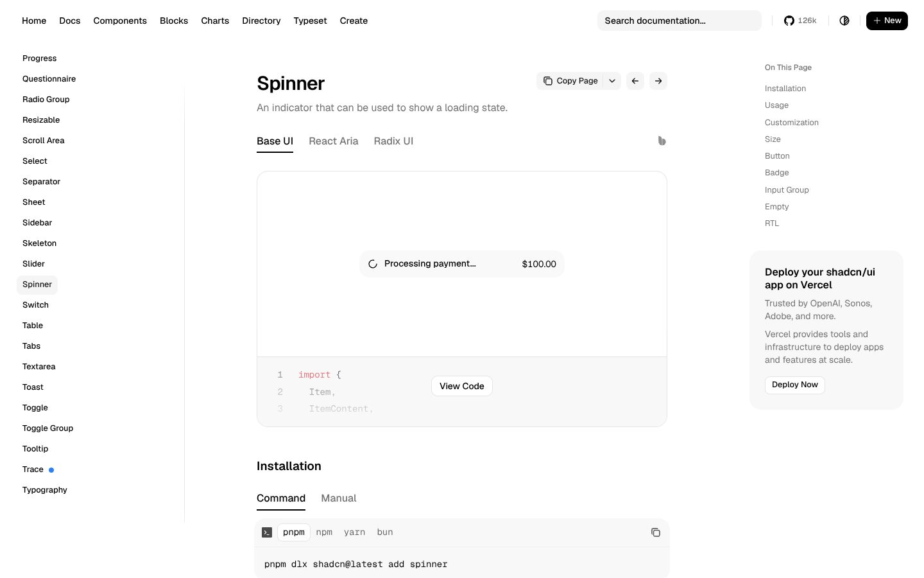Open Directory in the top navigation
The height and width of the screenshot is (578, 924).
click(261, 21)
